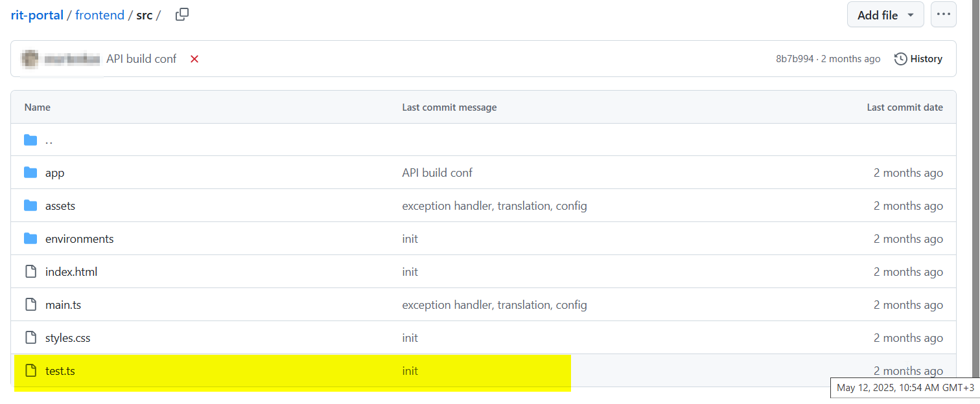The height and width of the screenshot is (404, 980).
Task: Open the highlighted test.ts file
Action: tap(60, 371)
